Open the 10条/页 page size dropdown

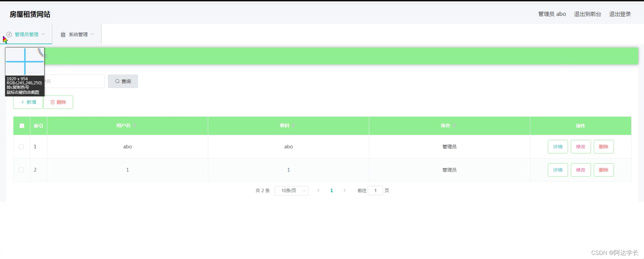click(292, 191)
